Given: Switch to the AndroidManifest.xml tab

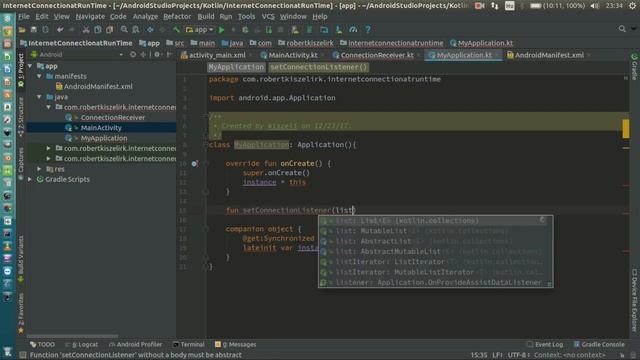Looking at the screenshot, I should (549, 55).
